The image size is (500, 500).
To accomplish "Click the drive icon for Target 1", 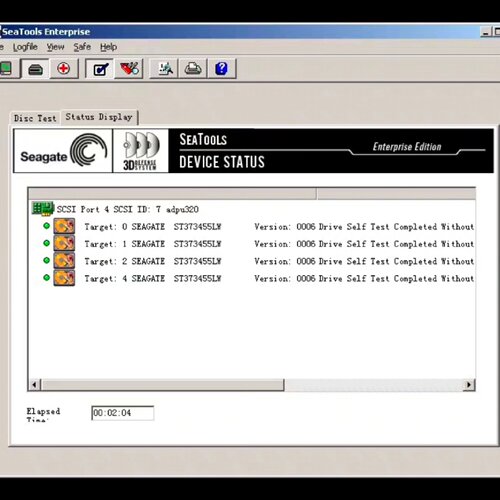I will click(64, 244).
